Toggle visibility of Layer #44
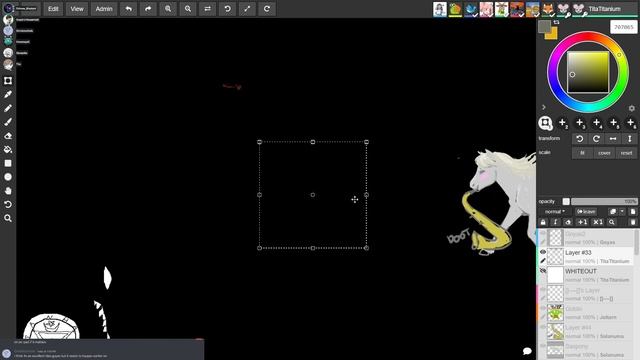Screen dimensions: 640x360 click(x=543, y=327)
